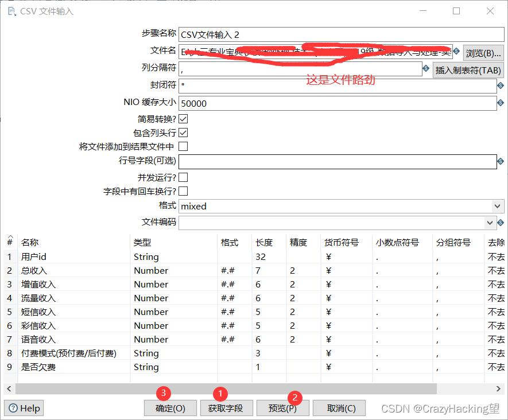Screen dimensions: 508x420
Task: Click 浏览(B)... browse button
Action: pos(483,53)
